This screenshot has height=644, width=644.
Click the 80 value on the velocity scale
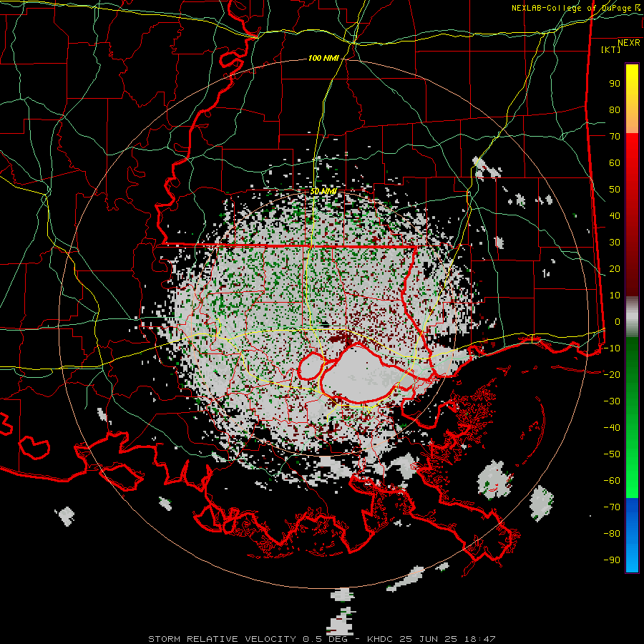point(615,110)
